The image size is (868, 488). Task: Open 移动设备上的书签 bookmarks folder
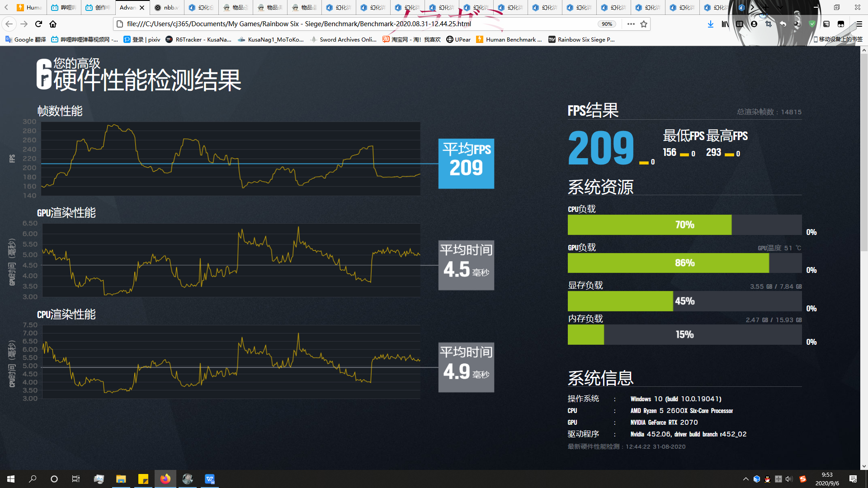tap(838, 39)
